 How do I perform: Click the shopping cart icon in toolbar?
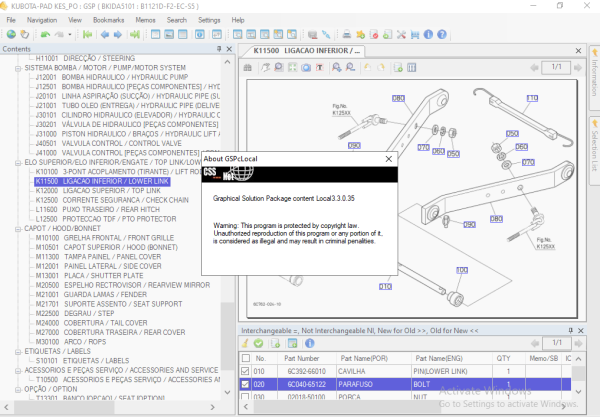tap(415, 34)
